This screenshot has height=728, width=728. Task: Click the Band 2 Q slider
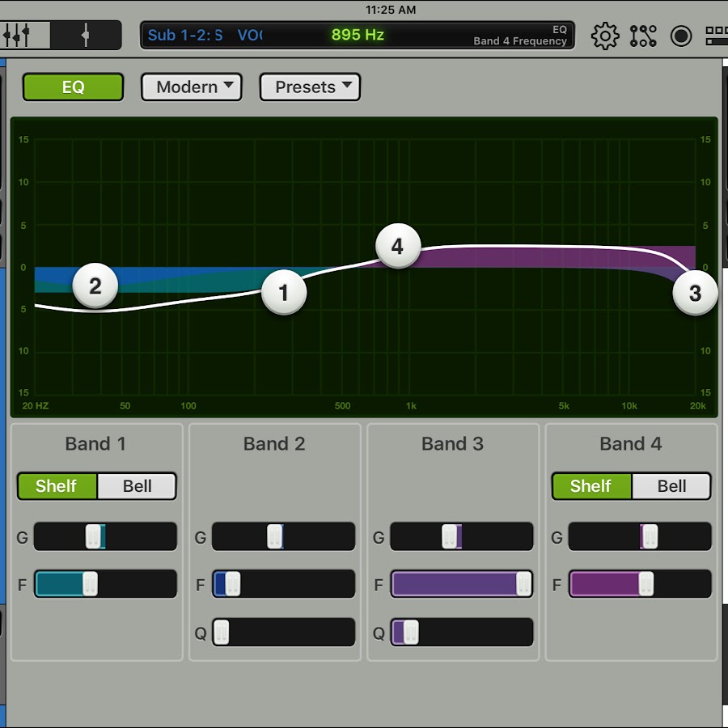pos(283,633)
